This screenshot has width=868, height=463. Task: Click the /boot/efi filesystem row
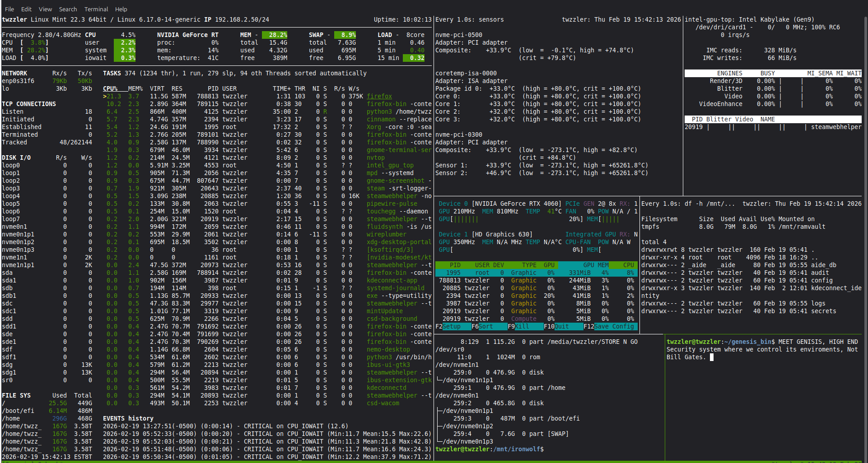tap(47, 411)
